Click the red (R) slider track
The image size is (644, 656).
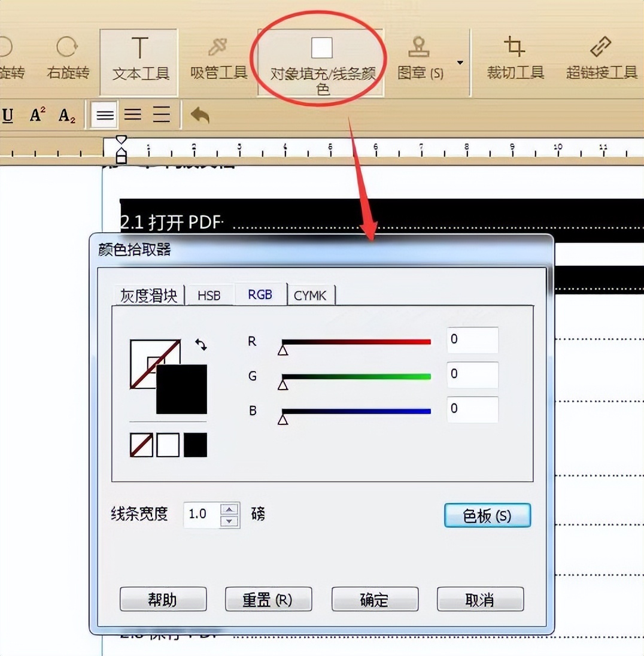(x=357, y=342)
